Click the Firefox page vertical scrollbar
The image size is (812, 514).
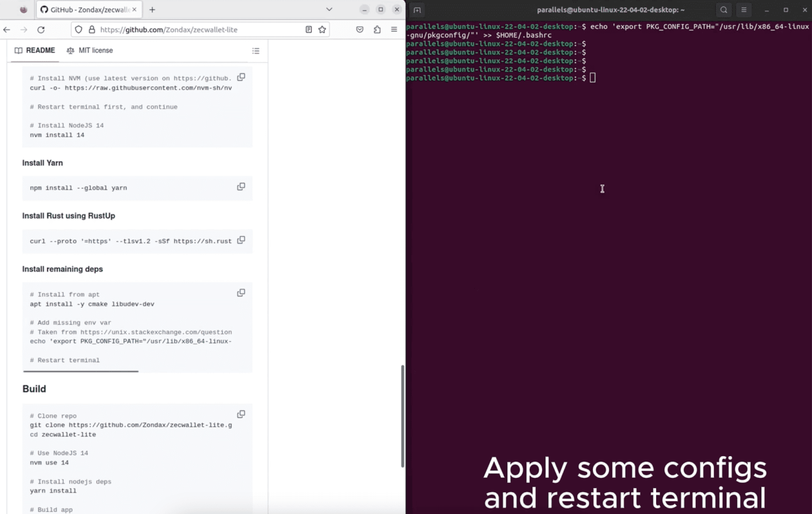(402, 415)
